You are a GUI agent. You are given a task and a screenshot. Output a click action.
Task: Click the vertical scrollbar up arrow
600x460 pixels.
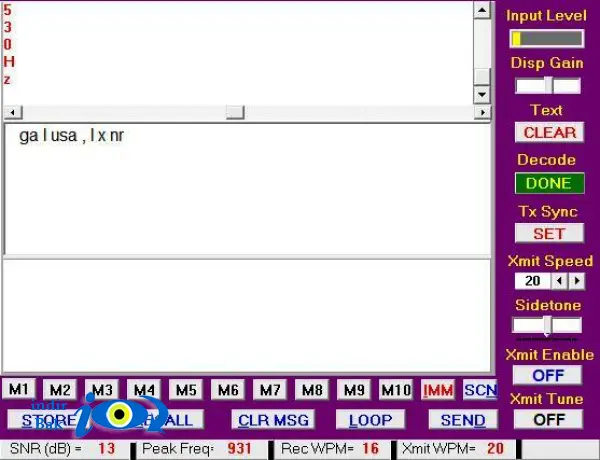click(482, 10)
